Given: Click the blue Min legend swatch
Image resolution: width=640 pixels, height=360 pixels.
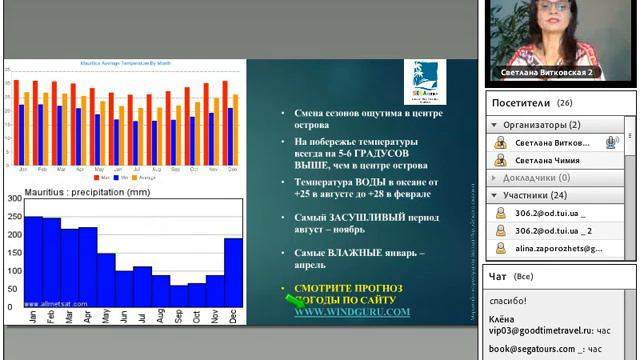Looking at the screenshot, I should pyautogui.click(x=116, y=178).
